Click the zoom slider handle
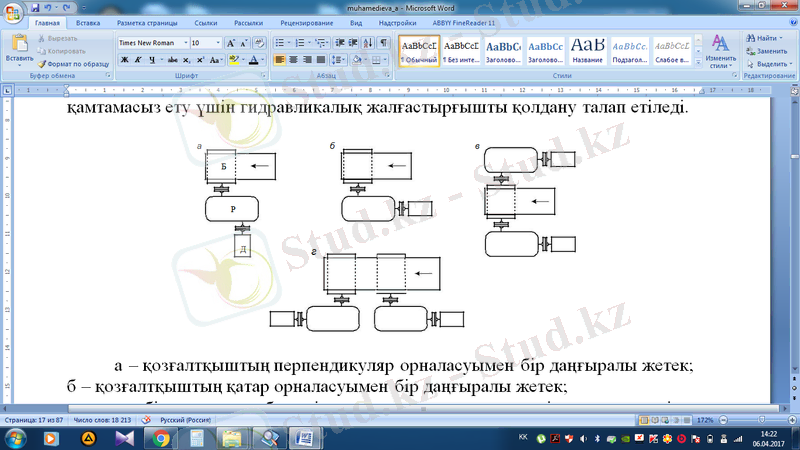800x450 pixels. click(762, 420)
